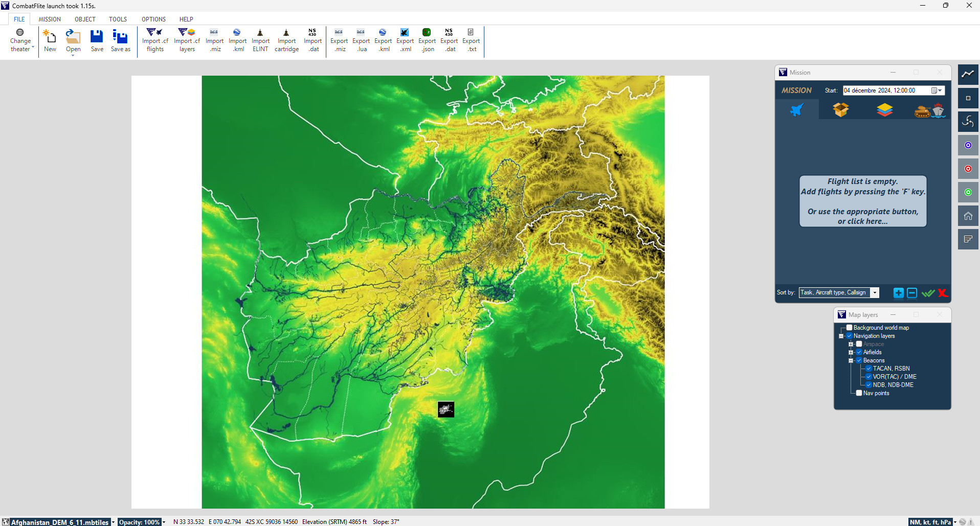Open the TOOLS menu

(117, 19)
